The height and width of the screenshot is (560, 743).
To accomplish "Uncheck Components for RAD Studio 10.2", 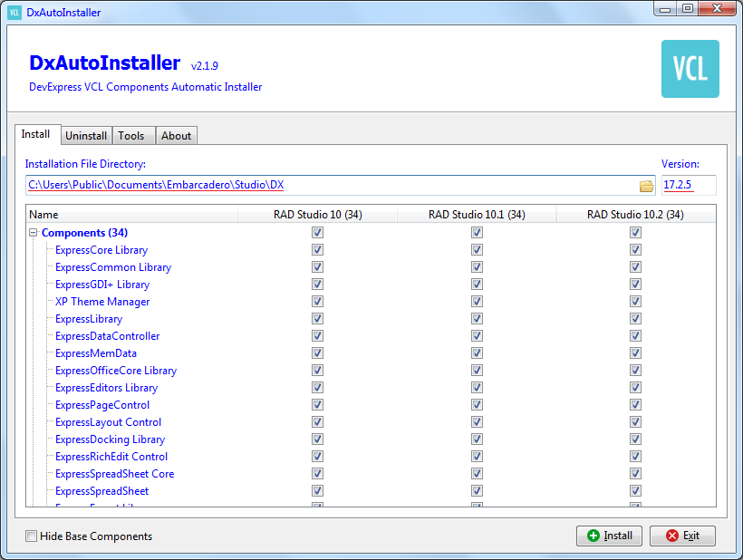I will pos(635,233).
